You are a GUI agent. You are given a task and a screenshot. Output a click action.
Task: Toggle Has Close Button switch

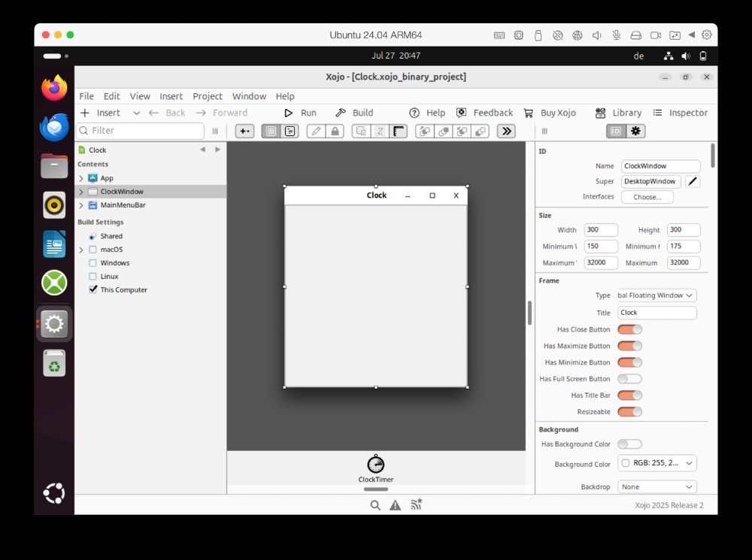pos(629,329)
